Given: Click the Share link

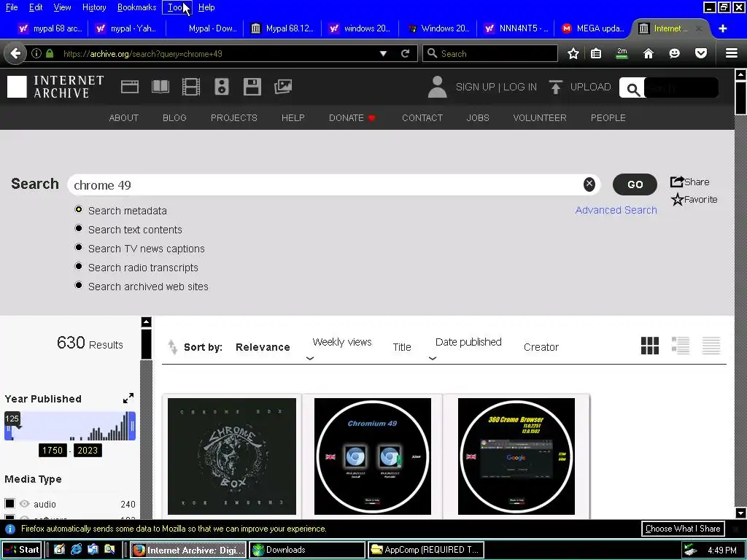Looking at the screenshot, I should 690,182.
